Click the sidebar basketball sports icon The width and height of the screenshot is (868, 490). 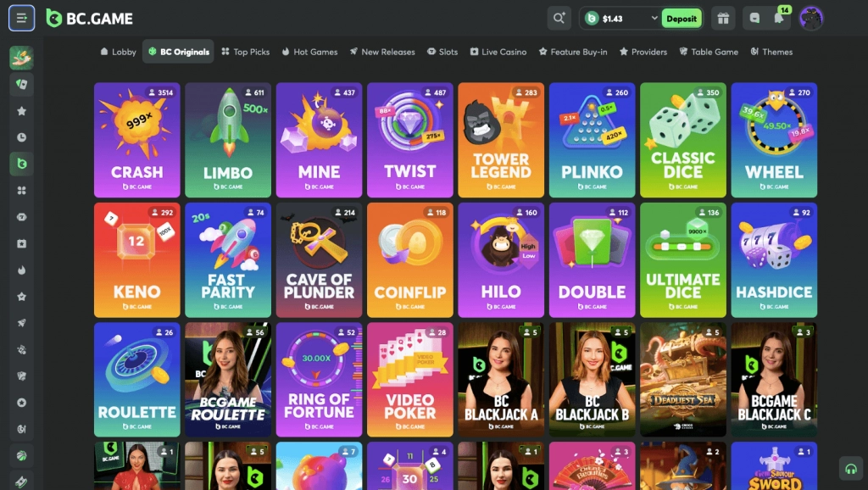(x=21, y=456)
